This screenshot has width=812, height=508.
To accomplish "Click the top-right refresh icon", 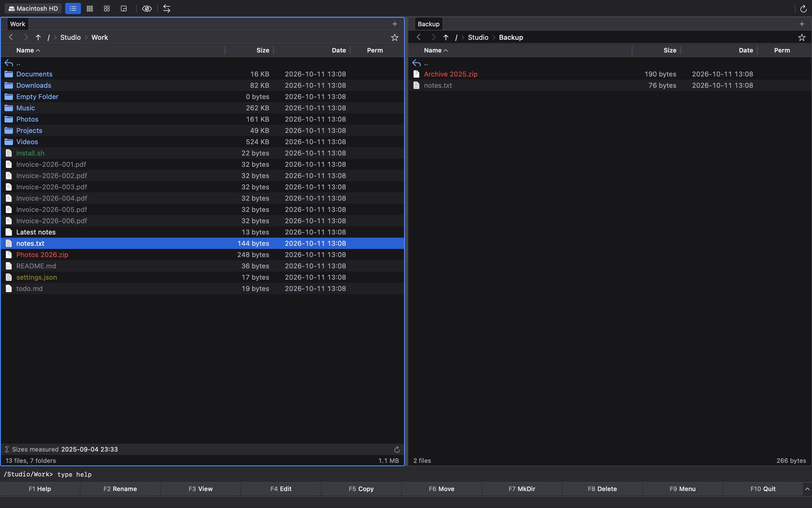I will 803,9.
